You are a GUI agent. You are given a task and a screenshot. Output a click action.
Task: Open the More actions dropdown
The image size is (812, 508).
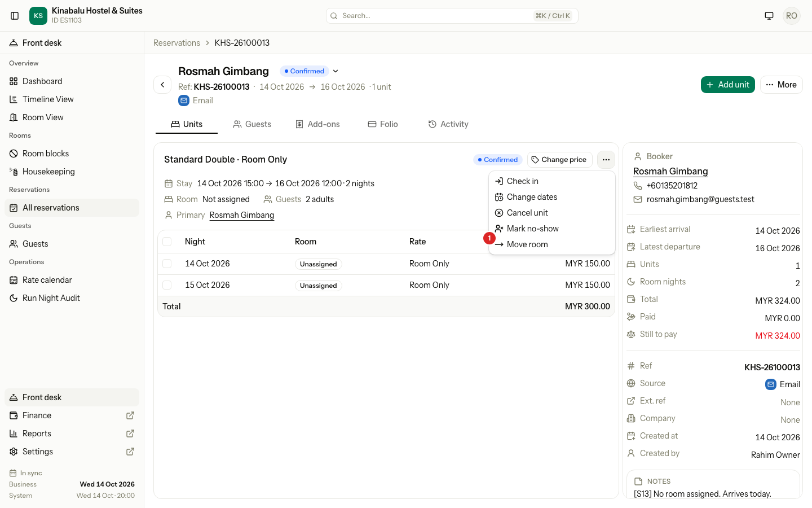tap(781, 85)
